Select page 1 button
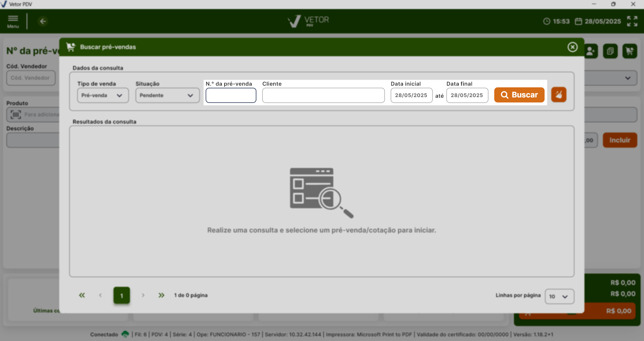 point(121,295)
